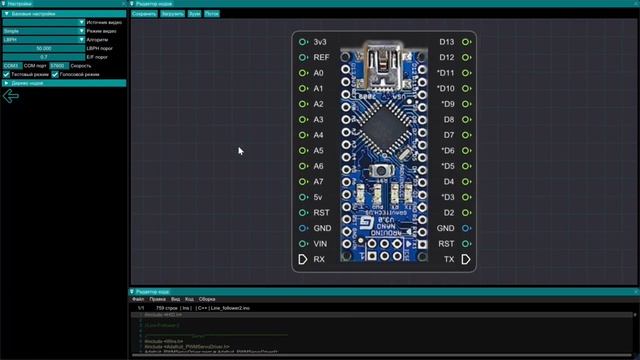Image resolution: width=640 pixels, height=360 pixels.
Task: Select the *D11 PWM pin connector
Action: coord(466,73)
